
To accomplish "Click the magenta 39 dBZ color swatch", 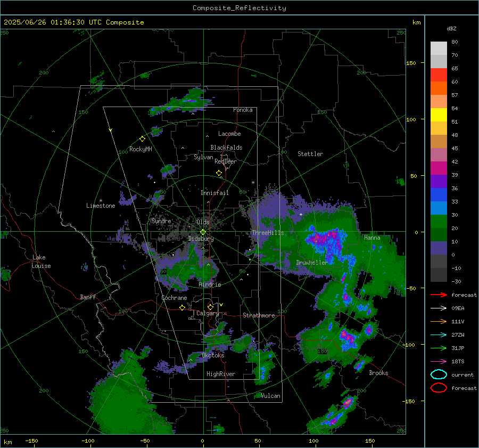I will (x=439, y=168).
